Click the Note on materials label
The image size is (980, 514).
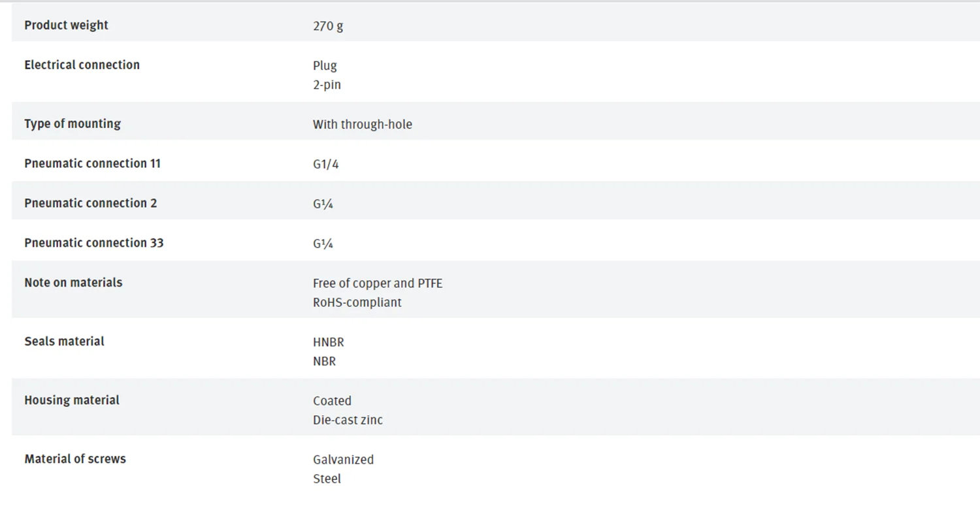click(73, 283)
